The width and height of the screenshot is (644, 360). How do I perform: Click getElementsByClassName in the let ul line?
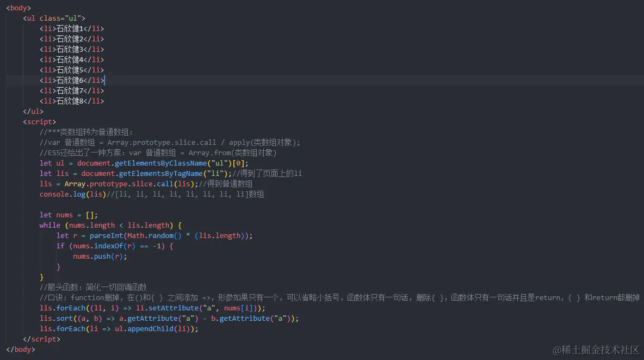pos(160,163)
